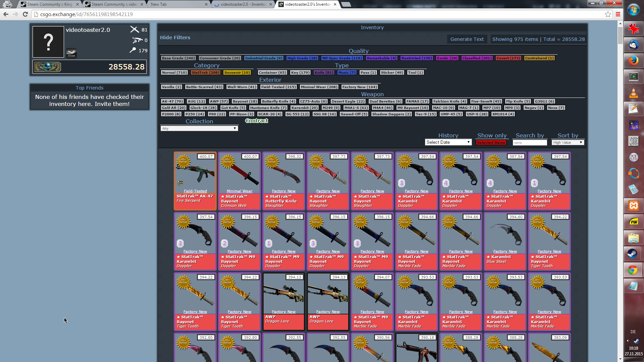The width and height of the screenshot is (644, 362).
Task: Toggle the StatTrak category filter
Action: (205, 72)
